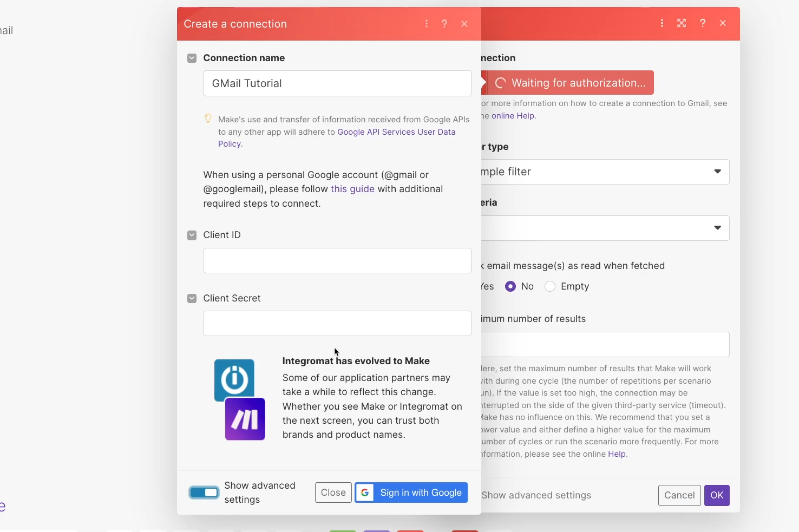Click the 'Integromat has evolved to Make' heading
This screenshot has height=532, width=799.
[356, 361]
